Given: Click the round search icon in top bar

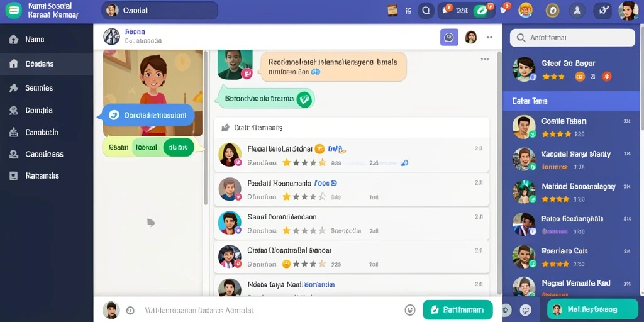Looking at the screenshot, I should [x=426, y=11].
